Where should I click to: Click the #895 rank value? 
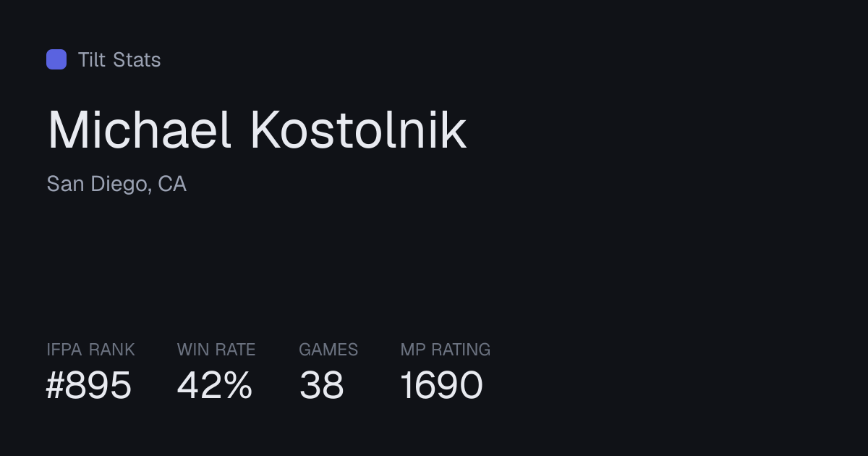click(89, 385)
